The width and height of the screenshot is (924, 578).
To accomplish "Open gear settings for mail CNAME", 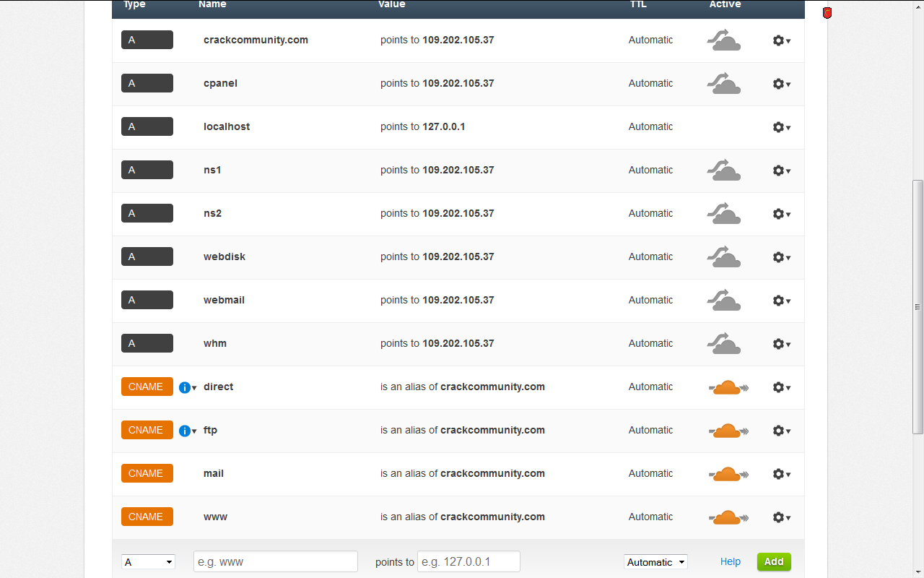I will click(x=781, y=474).
